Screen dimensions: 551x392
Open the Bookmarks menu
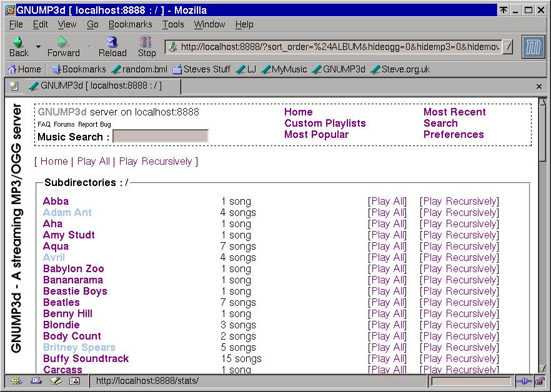(130, 24)
